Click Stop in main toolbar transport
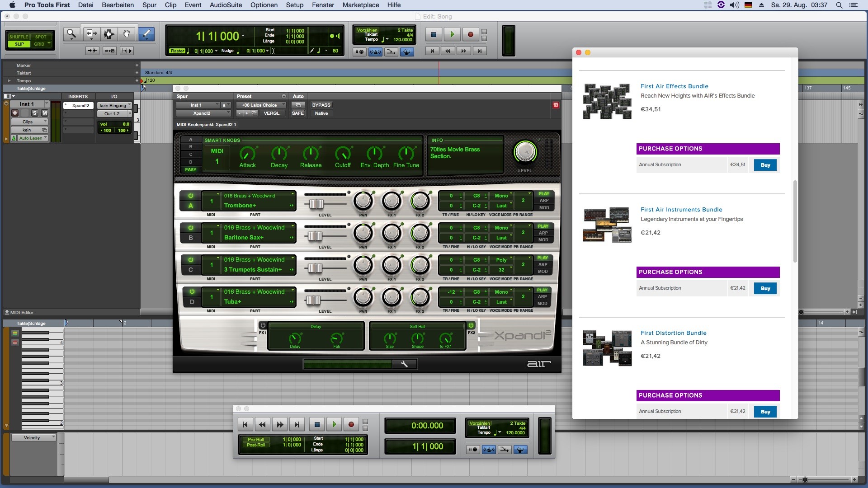Screen dimensions: 868x488 click(x=434, y=34)
